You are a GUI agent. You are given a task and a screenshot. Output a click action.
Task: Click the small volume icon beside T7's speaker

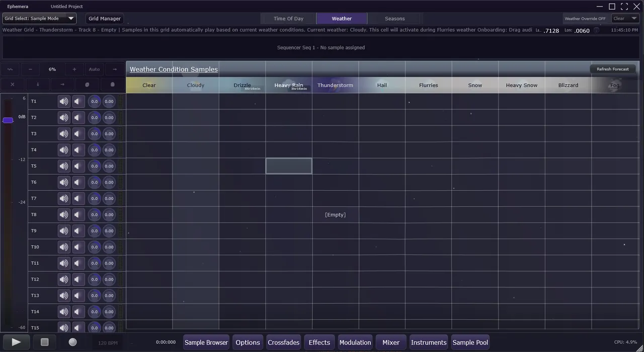(x=77, y=198)
